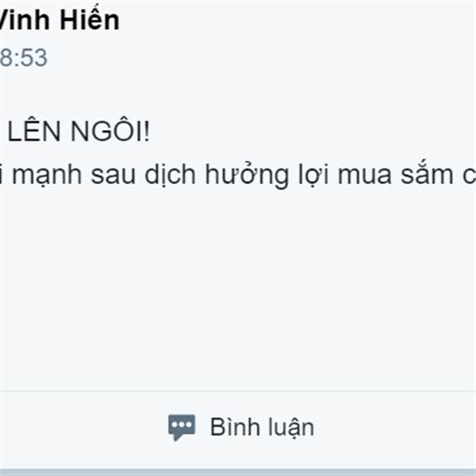This screenshot has width=476, height=476.
Task: Click the word dịch in the post text
Action: tap(170, 175)
